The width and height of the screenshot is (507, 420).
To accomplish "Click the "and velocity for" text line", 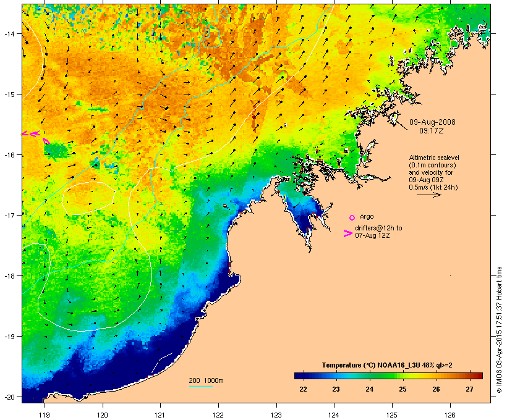I will [431, 172].
